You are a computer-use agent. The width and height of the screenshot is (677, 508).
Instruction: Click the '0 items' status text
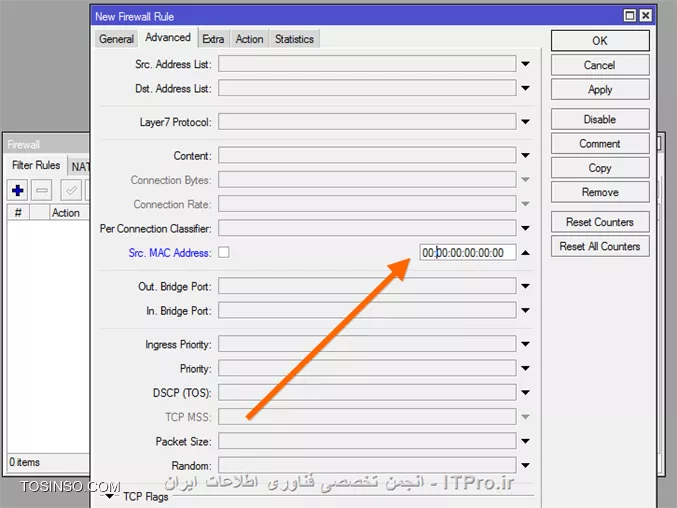[25, 462]
